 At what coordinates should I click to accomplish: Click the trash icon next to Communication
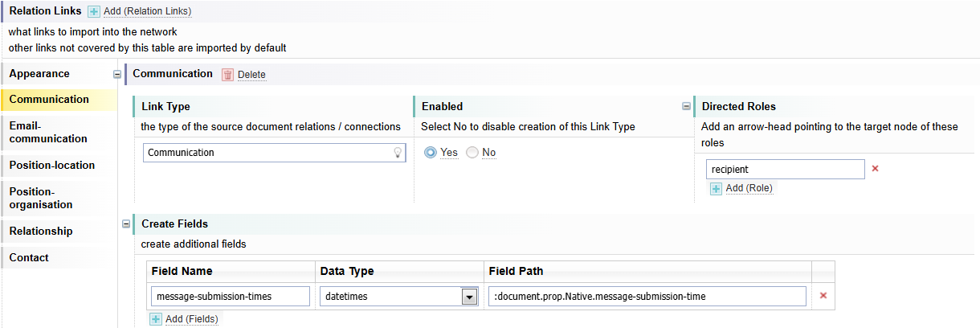pyautogui.click(x=227, y=75)
